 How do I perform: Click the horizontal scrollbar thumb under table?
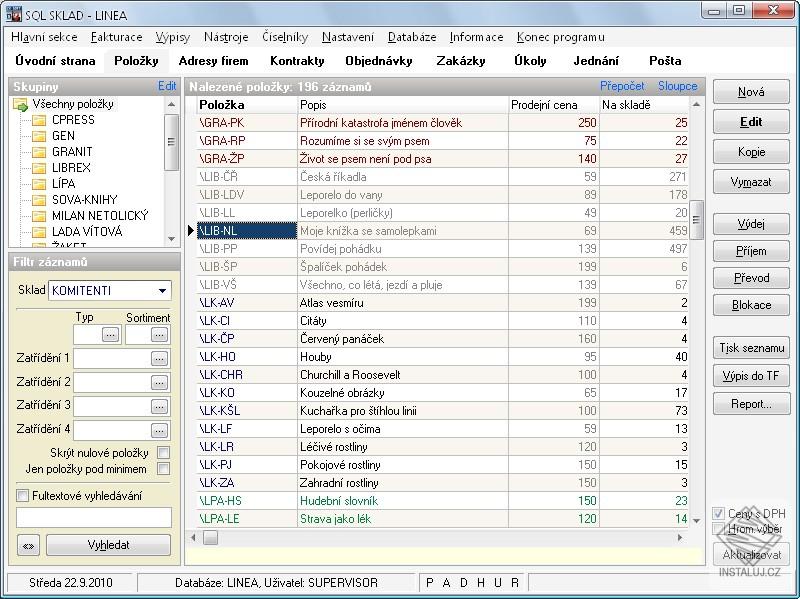[x=211, y=538]
